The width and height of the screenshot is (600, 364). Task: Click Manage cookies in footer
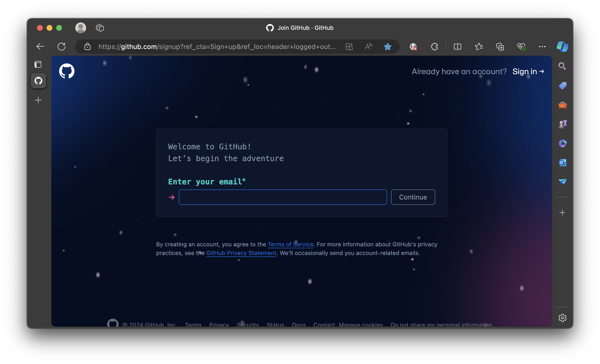pyautogui.click(x=361, y=325)
